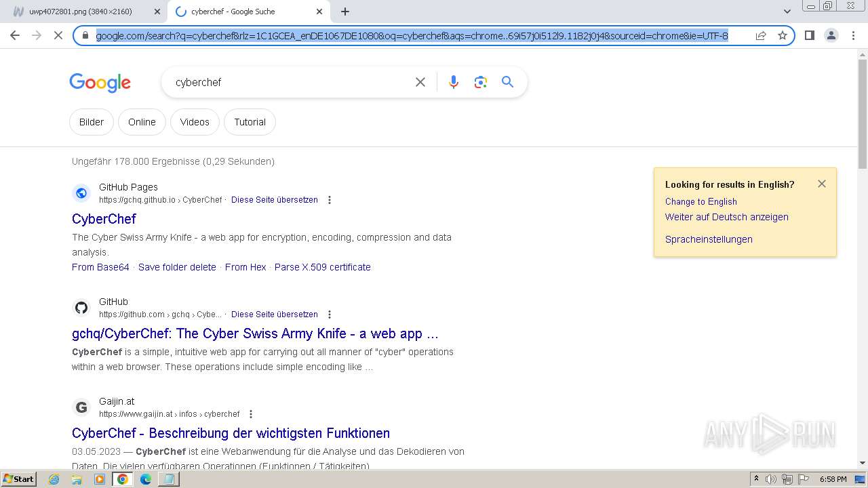868x488 pixels.
Task: Close the cyberchef Google Suche tab
Action: click(x=319, y=12)
